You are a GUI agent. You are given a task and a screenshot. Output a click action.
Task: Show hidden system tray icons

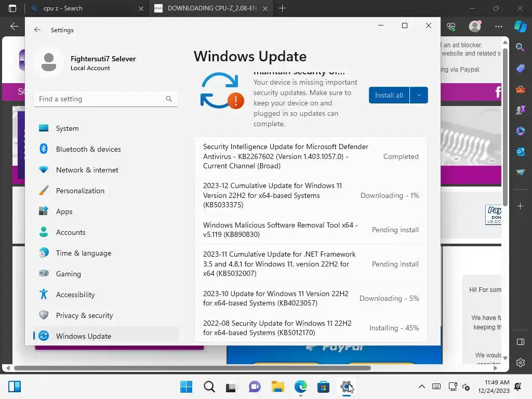click(421, 387)
